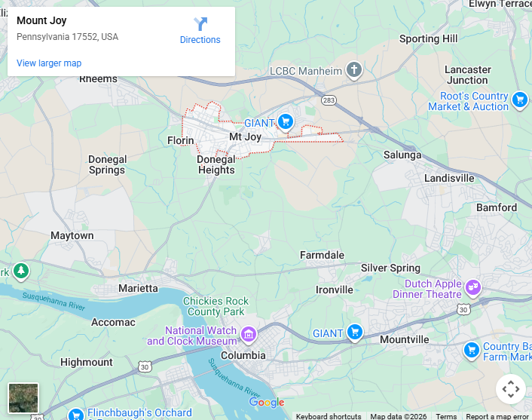Click Report a map error link
Viewport: 532px width, 420px height.
[x=497, y=416]
